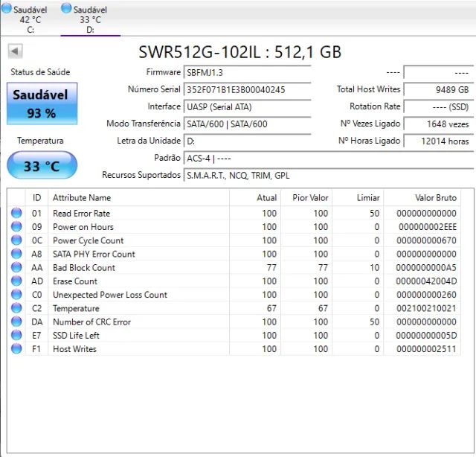Select the D: drive tab at 33 °C

coord(91,19)
